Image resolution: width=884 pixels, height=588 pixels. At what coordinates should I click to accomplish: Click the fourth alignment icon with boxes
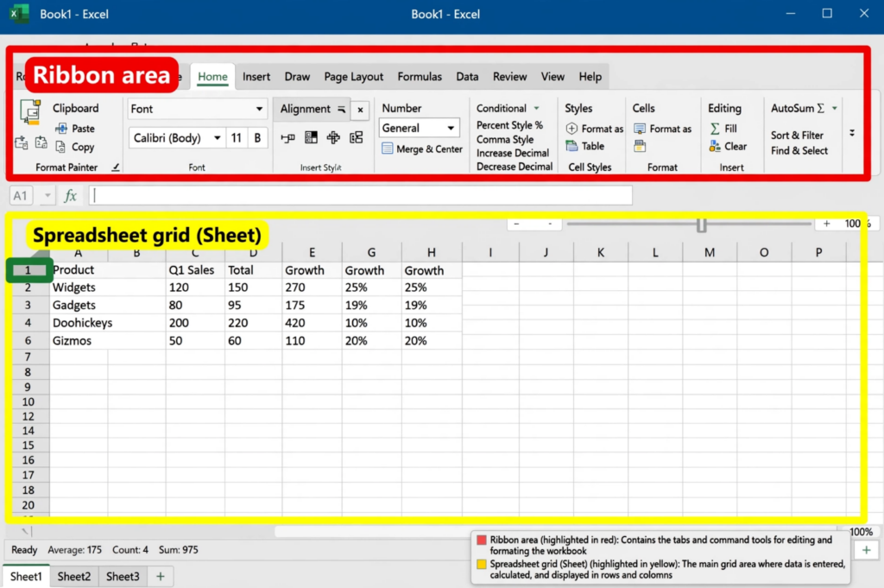coord(357,137)
